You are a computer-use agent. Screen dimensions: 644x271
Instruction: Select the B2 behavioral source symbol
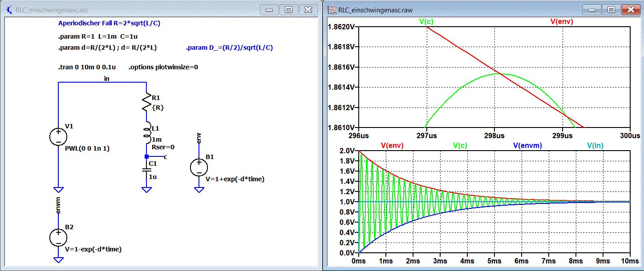(58, 237)
